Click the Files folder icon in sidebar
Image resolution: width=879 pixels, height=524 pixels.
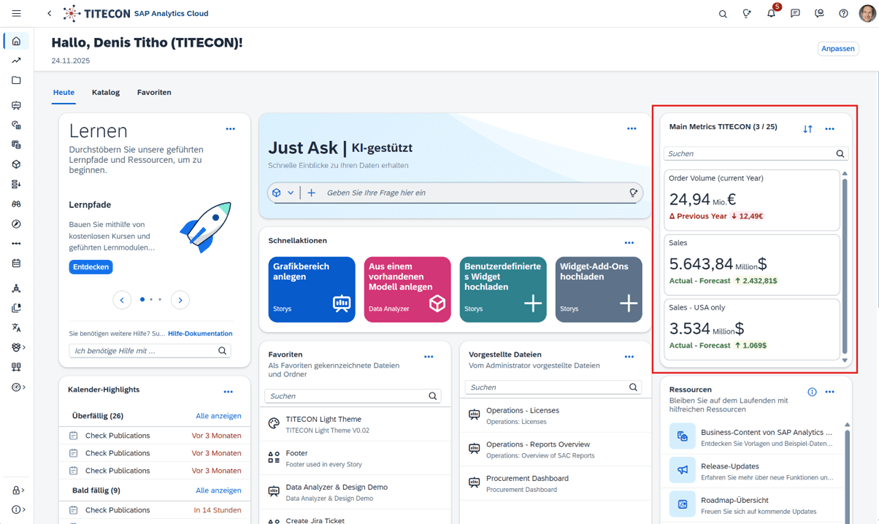pyautogui.click(x=16, y=81)
